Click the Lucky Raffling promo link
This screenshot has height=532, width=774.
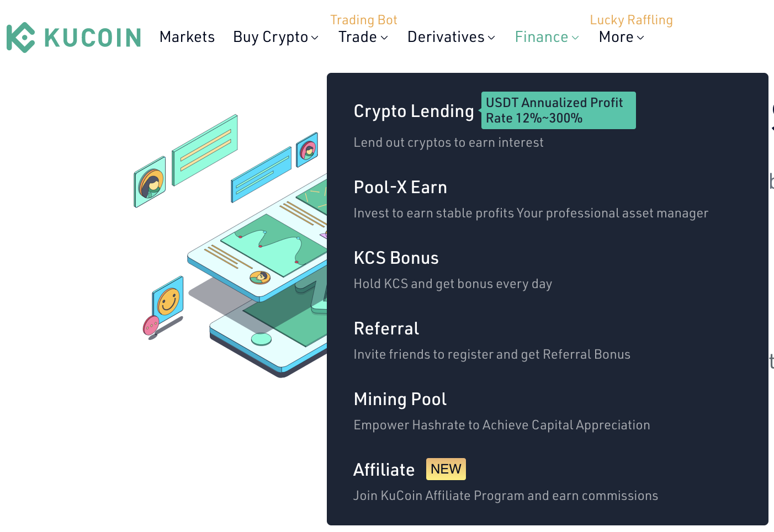pyautogui.click(x=631, y=20)
